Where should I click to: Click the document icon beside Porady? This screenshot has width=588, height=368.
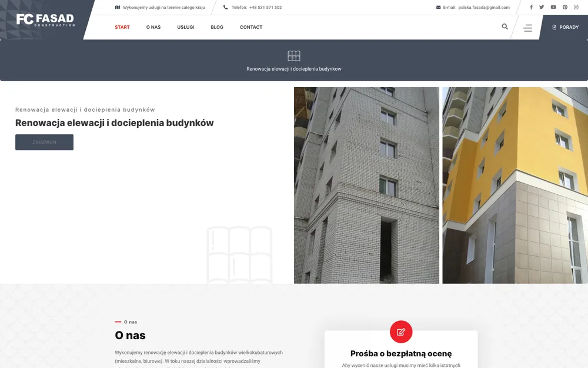pos(554,27)
